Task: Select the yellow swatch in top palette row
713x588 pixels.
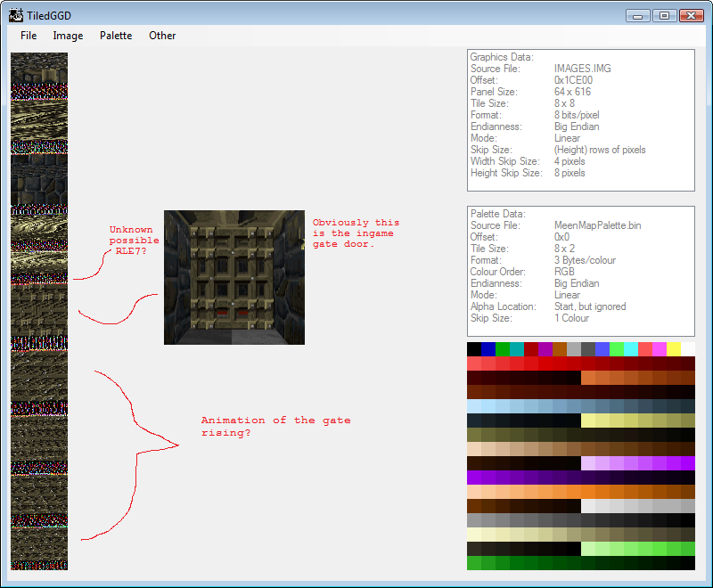Action: (674, 348)
